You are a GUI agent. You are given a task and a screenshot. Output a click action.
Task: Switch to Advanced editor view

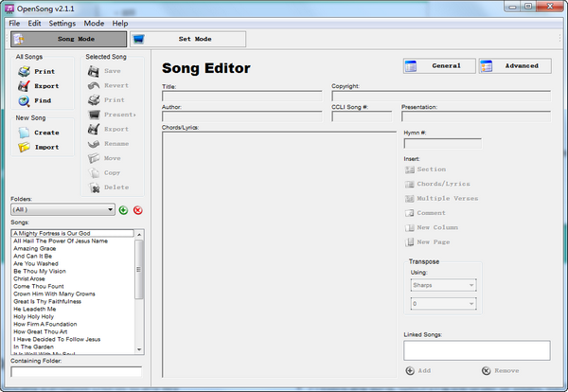tap(513, 66)
